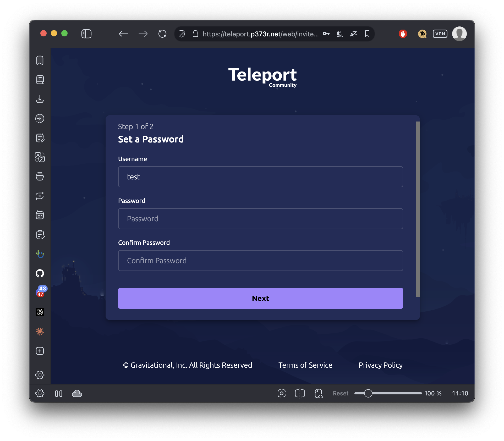Open Bookmarks in the left sidebar
Screen dimensions: 504x441
tap(40, 60)
